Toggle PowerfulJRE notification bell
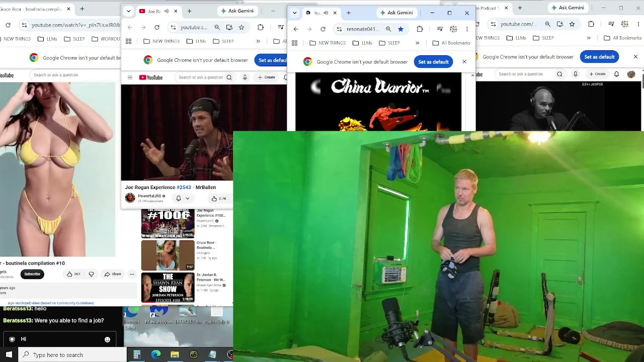The height and width of the screenshot is (362, 644). (x=178, y=199)
